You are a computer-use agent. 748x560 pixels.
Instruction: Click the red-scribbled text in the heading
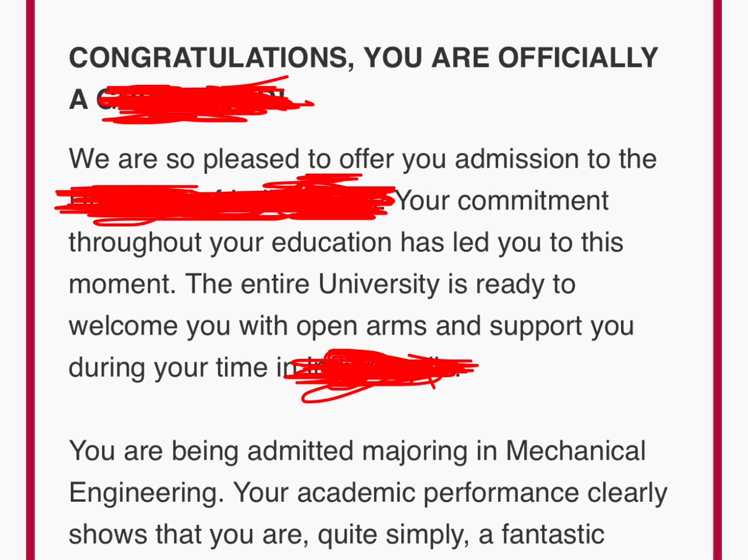coord(205,100)
